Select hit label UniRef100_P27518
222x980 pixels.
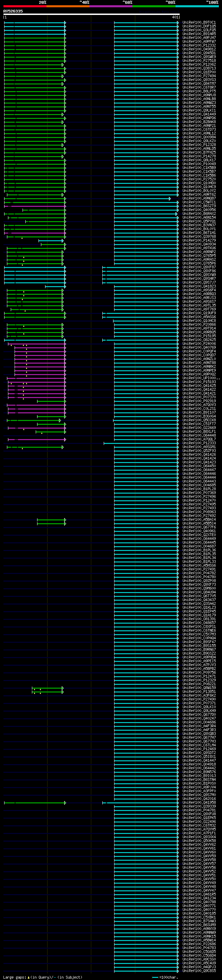(199, 60)
